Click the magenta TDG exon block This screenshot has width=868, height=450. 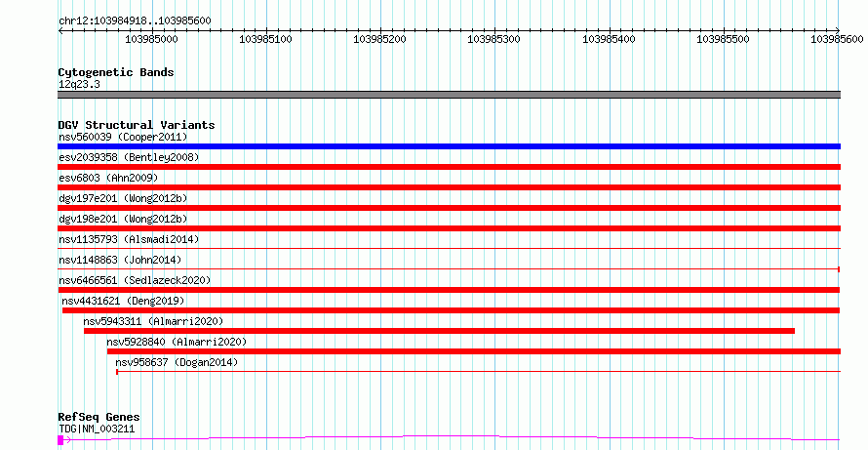coord(60,440)
